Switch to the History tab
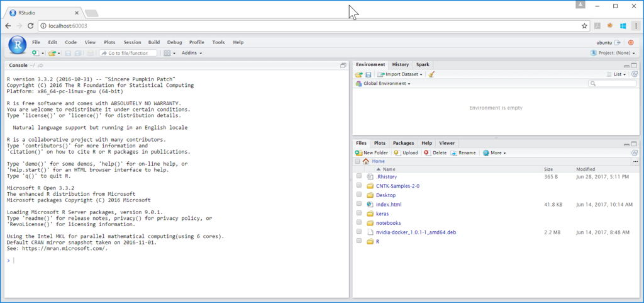Viewport: 644px width, 303px height. (401, 64)
